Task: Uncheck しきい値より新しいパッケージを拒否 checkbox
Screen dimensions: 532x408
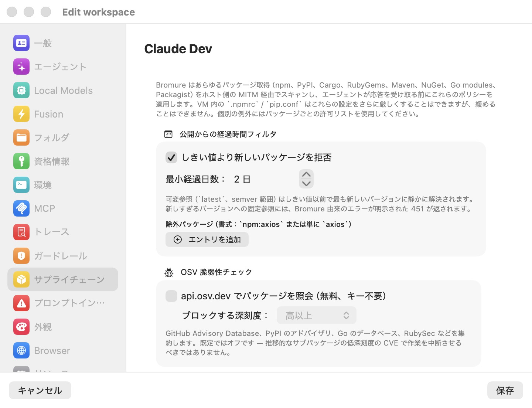Action: coord(171,157)
